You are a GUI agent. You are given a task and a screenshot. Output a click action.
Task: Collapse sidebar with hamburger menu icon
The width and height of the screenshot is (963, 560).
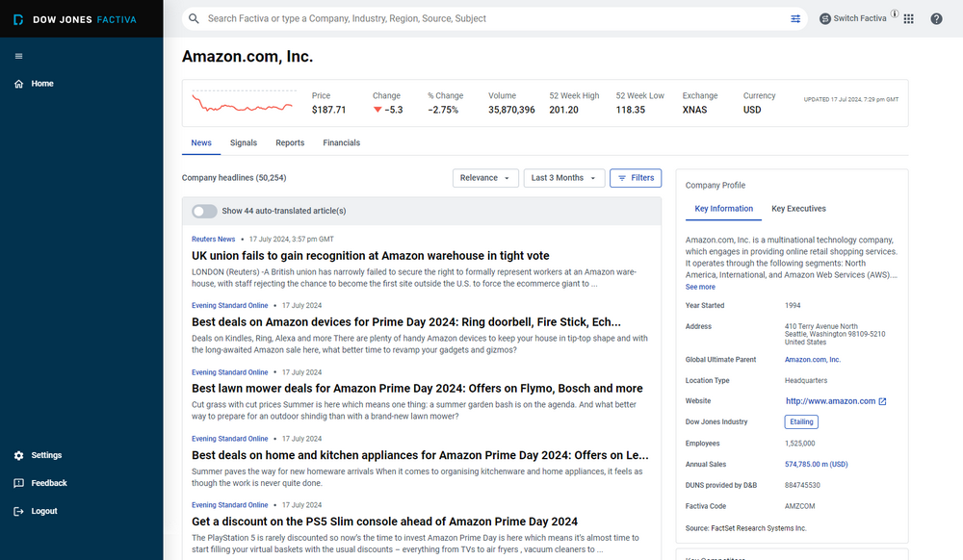point(19,56)
